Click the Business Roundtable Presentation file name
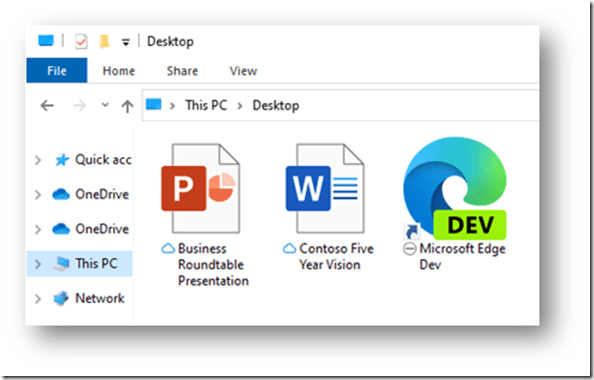This screenshot has width=594, height=380. tap(213, 265)
